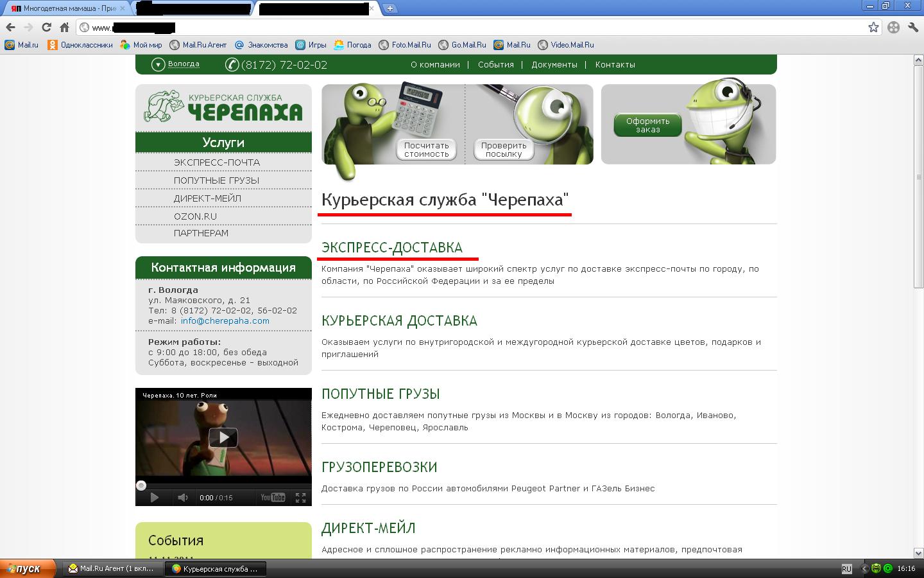Click the Услуги menu header
The image size is (924, 578).
(x=223, y=143)
